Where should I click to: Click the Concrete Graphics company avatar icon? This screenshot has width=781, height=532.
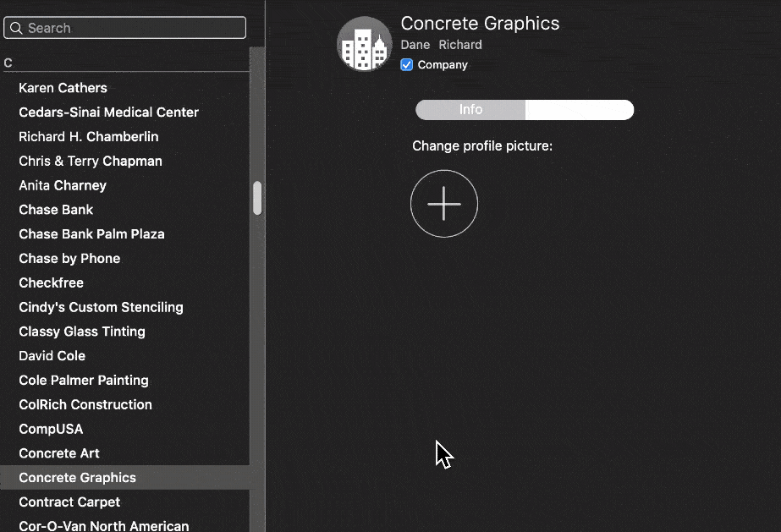point(365,44)
